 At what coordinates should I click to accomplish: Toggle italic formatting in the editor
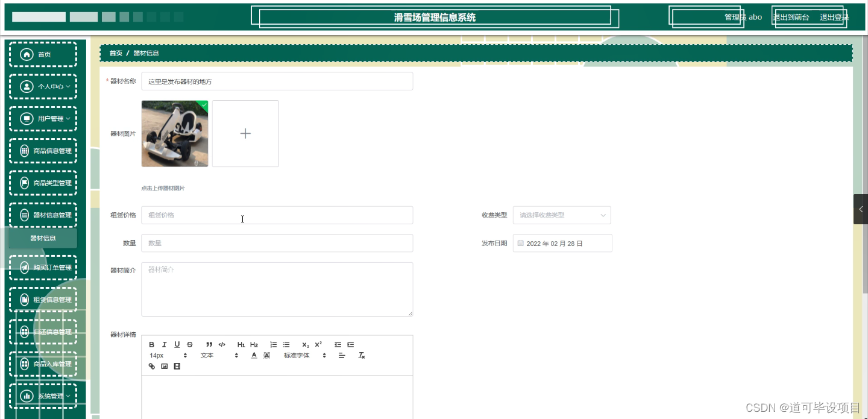[x=164, y=345]
